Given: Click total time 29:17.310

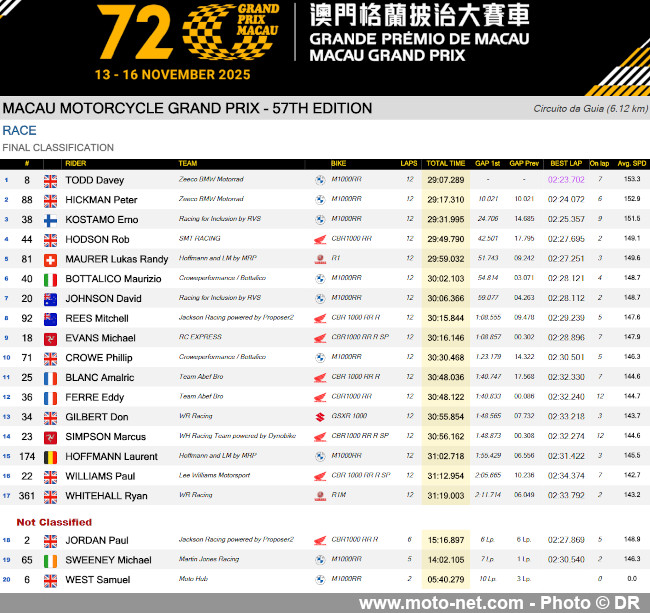Looking at the screenshot, I should [x=446, y=200].
